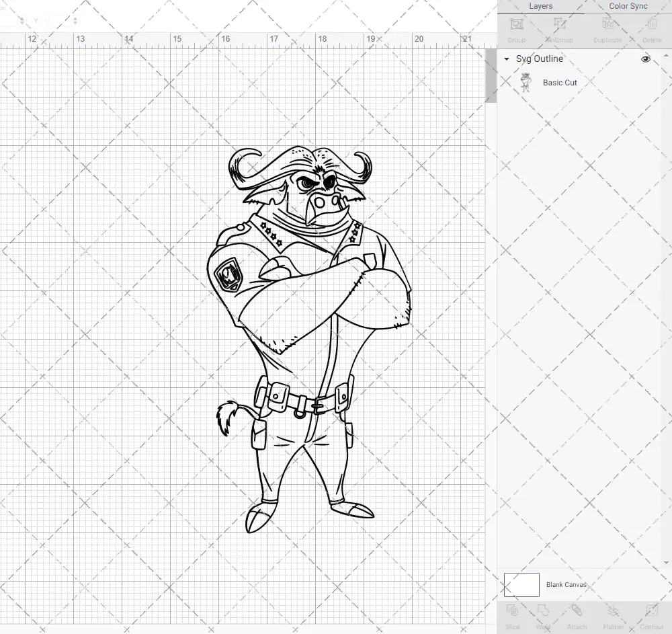Image resolution: width=672 pixels, height=634 pixels.
Task: Select the Basic Cut layer
Action: coord(558,82)
